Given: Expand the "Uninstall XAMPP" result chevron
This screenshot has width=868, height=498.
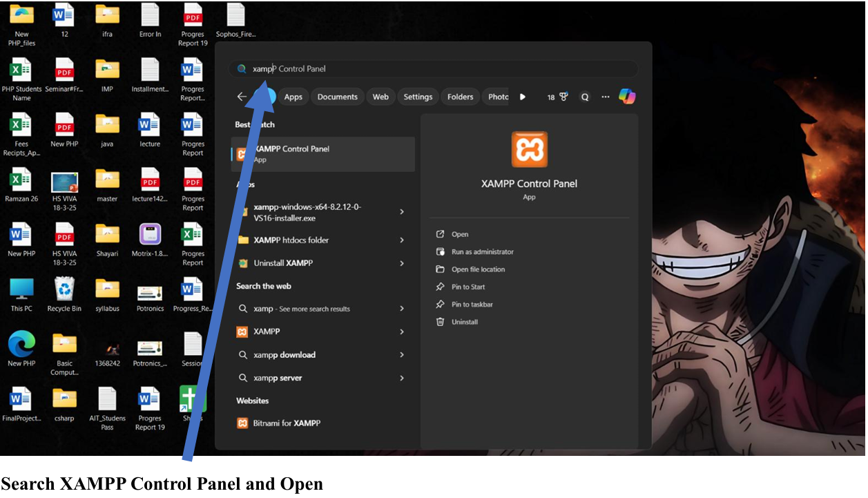Looking at the screenshot, I should pos(402,263).
